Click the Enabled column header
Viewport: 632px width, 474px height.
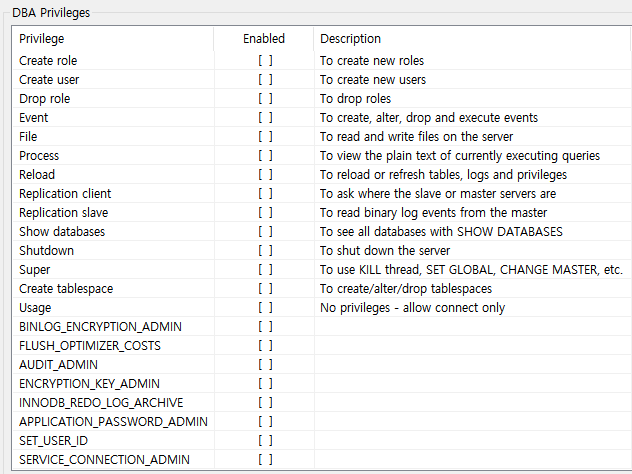264,39
